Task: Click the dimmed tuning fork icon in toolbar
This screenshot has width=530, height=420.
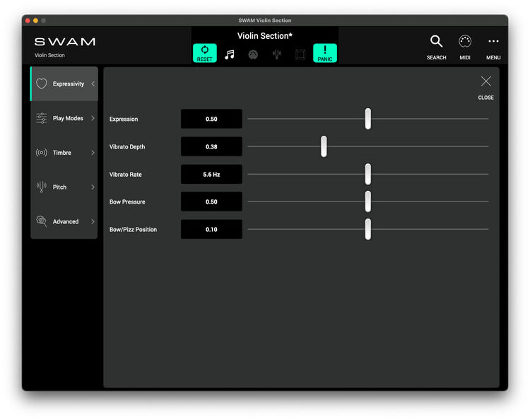Action: tap(277, 54)
